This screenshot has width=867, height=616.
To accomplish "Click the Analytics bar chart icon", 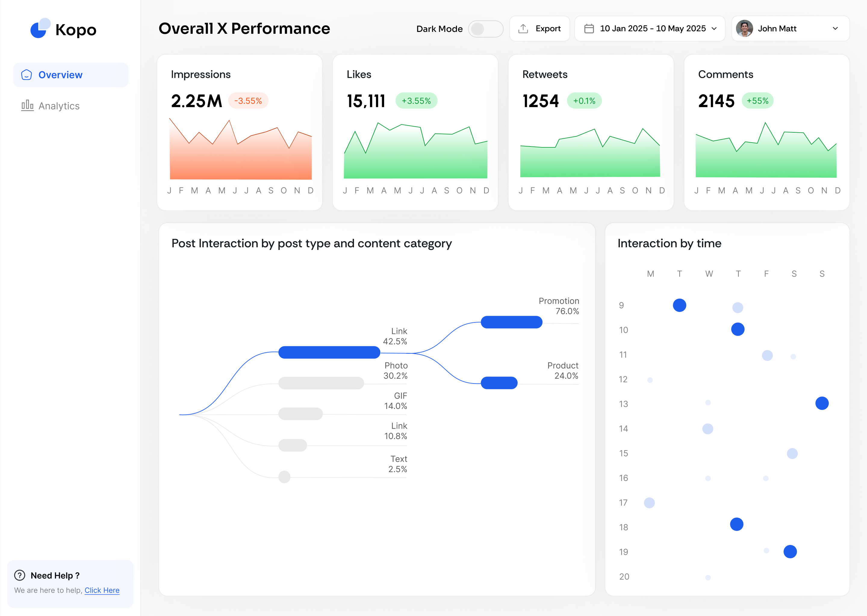I will (x=27, y=106).
